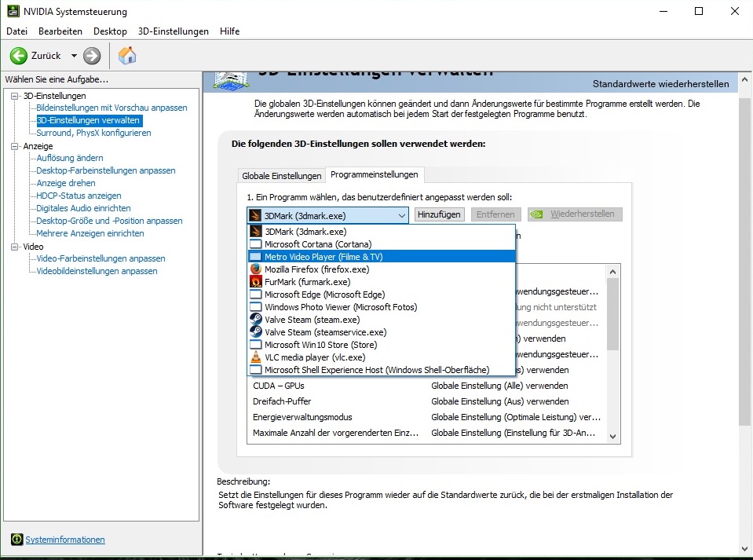This screenshot has width=753, height=560.
Task: Collapse the Video tree node
Action: 14,247
